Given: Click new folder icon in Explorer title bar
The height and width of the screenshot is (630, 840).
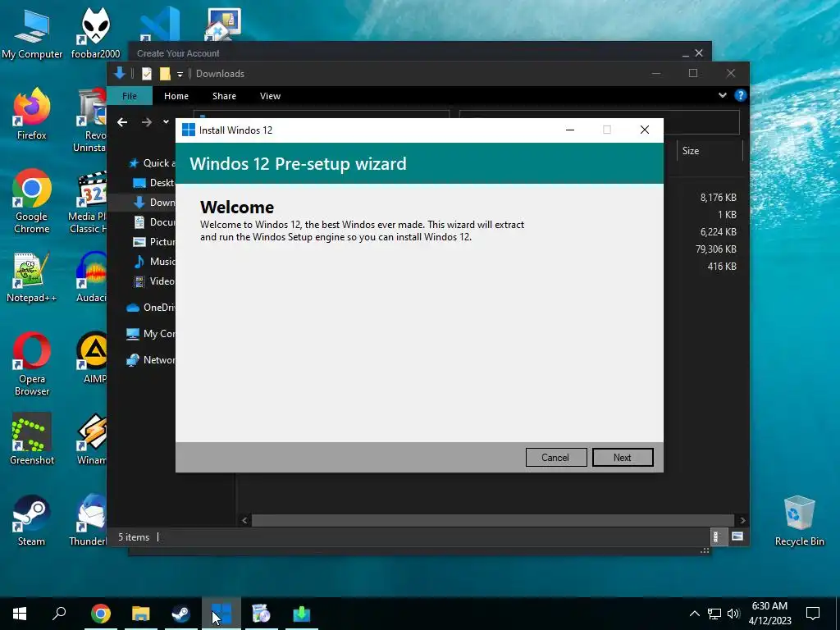Looking at the screenshot, I should pos(165,73).
